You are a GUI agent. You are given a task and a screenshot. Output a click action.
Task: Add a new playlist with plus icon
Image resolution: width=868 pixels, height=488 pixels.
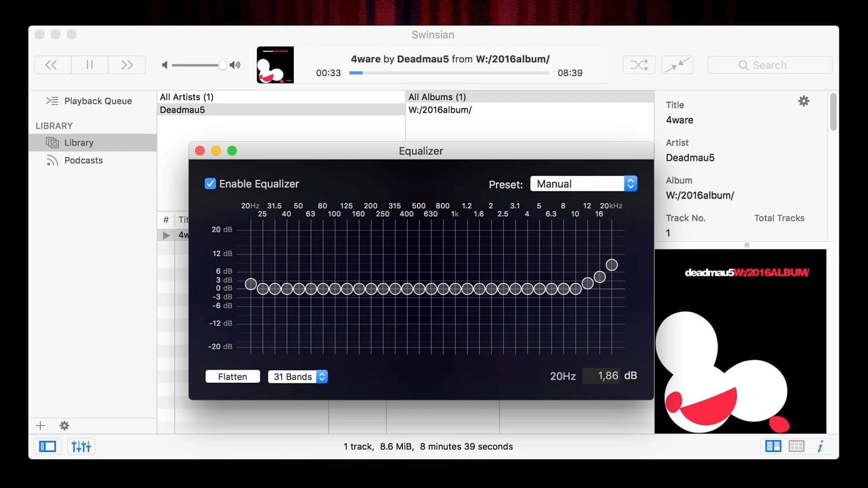click(x=41, y=426)
